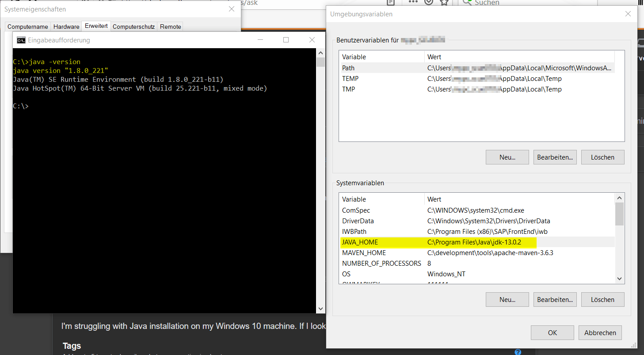The image size is (644, 355).
Task: Select the user variable TMP
Action: pos(477,89)
